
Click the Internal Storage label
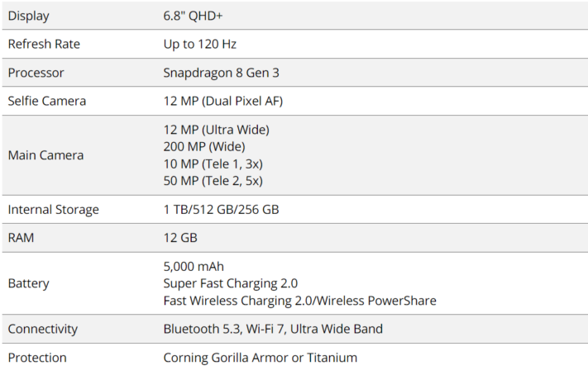pos(53,210)
